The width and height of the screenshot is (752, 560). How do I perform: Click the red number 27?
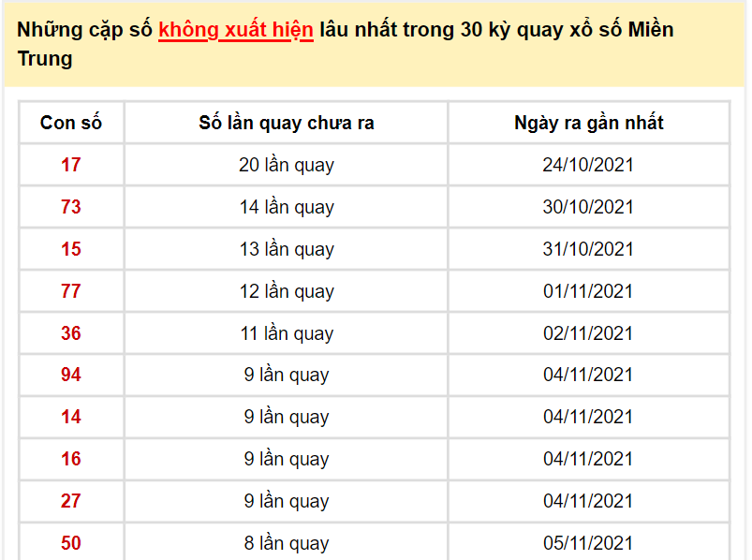click(71, 501)
